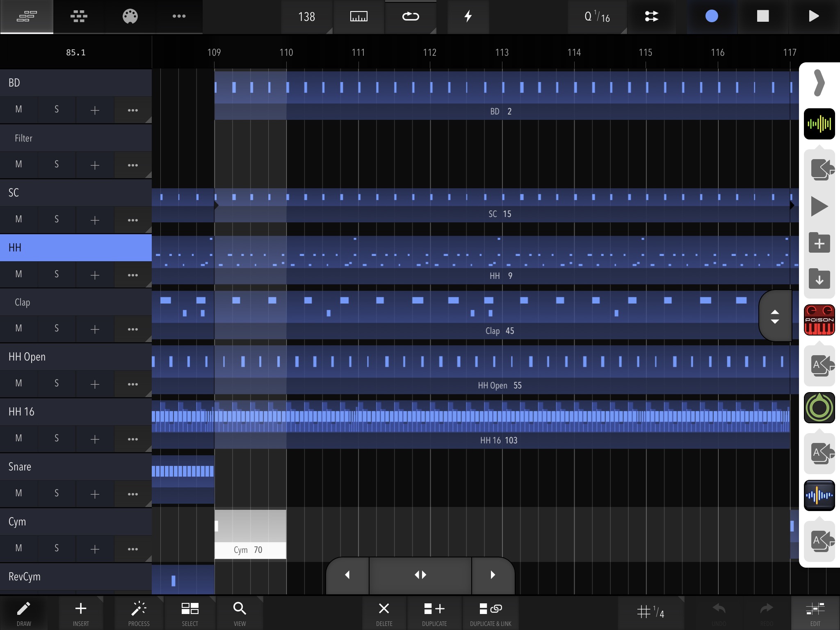
Task: Tap the 138 tempo value
Action: (306, 17)
